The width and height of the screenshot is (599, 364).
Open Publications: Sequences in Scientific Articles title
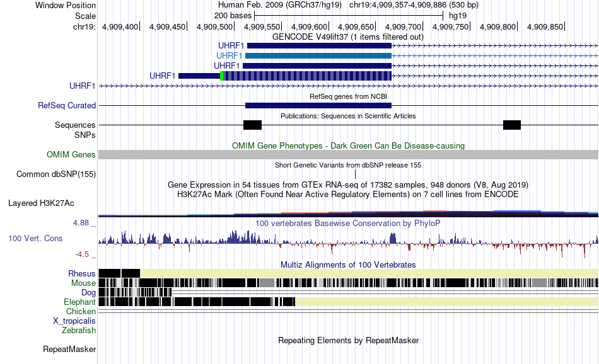click(x=348, y=116)
